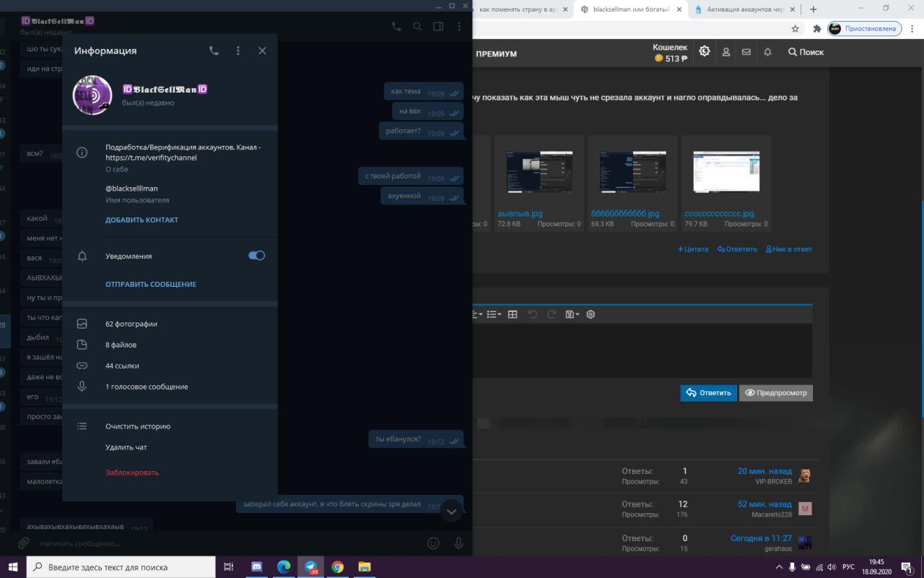Open the drafts save dropdown in editor

[572, 314]
